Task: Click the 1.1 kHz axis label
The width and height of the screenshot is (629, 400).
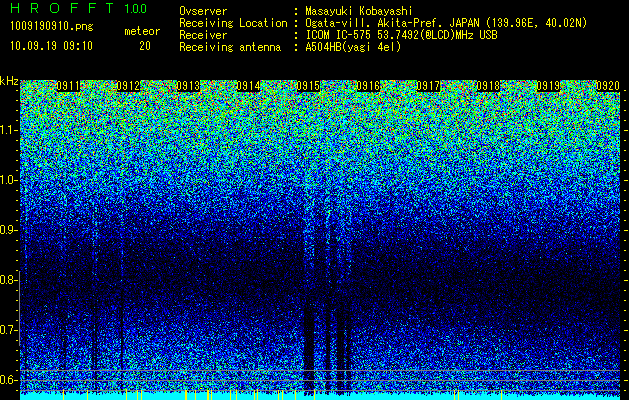Action: pyautogui.click(x=9, y=130)
